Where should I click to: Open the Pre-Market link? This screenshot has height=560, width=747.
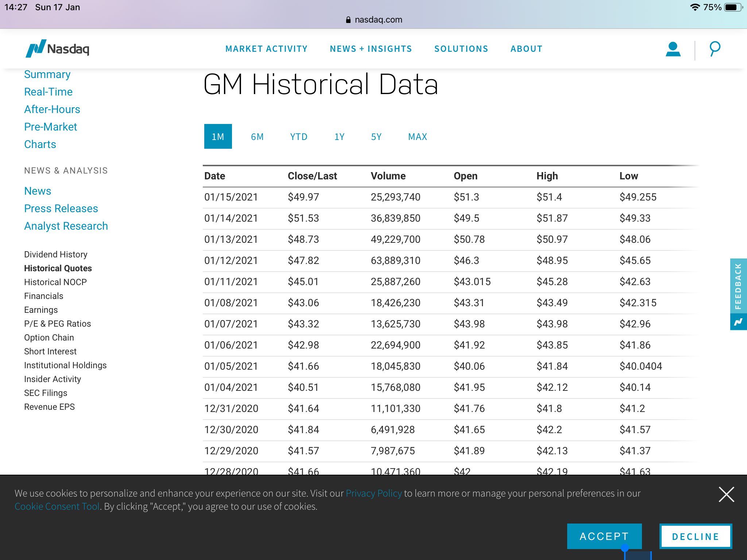click(51, 127)
